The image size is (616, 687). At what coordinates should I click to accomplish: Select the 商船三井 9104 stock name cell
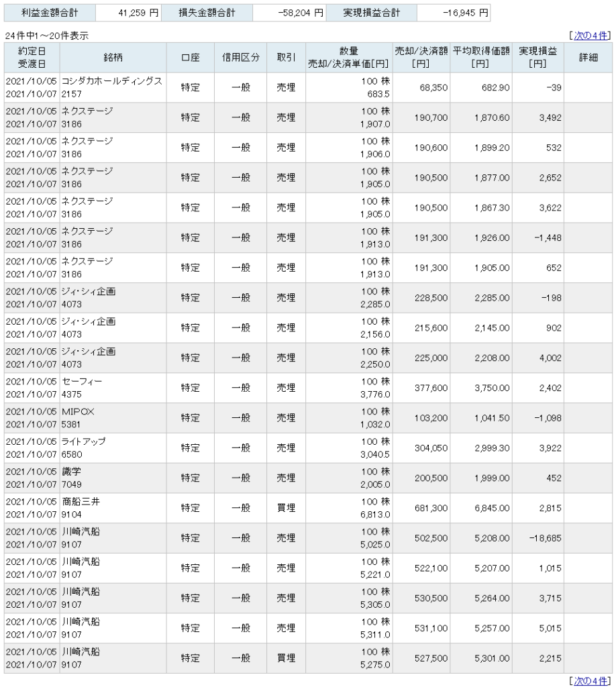(x=113, y=509)
